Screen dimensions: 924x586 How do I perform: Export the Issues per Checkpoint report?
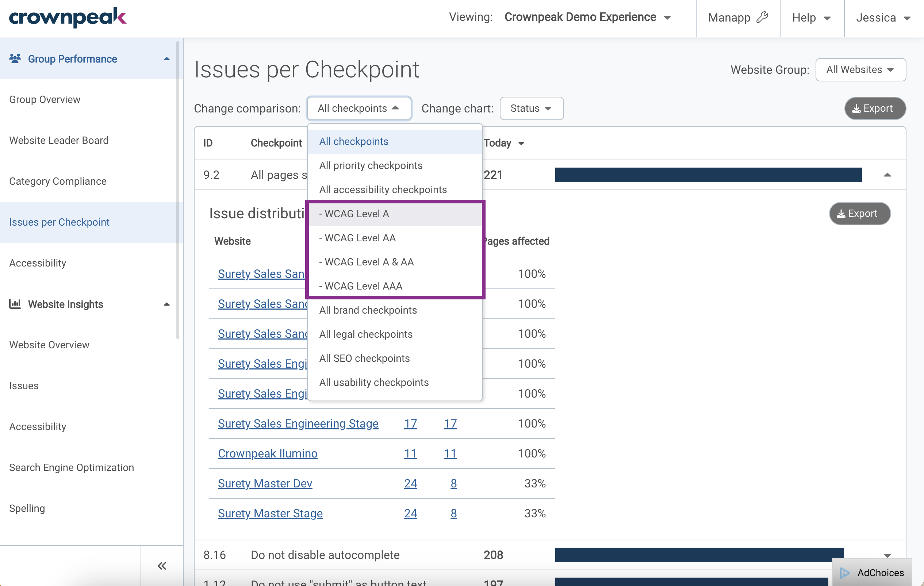pos(875,108)
